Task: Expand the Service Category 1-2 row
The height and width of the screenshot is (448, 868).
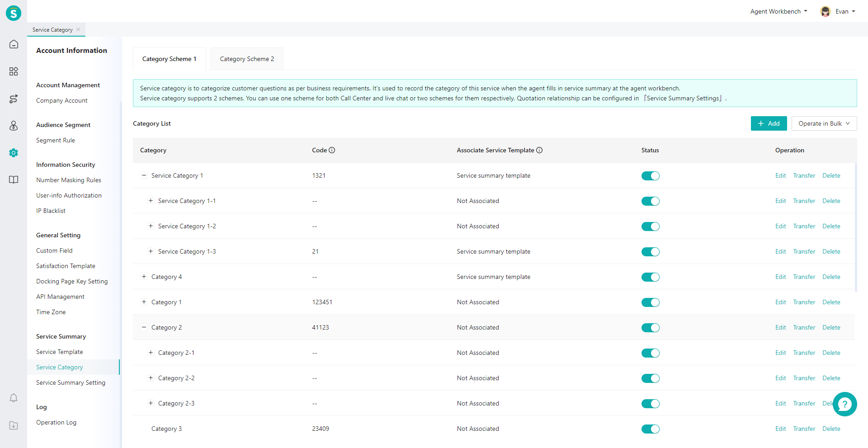Action: tap(151, 226)
